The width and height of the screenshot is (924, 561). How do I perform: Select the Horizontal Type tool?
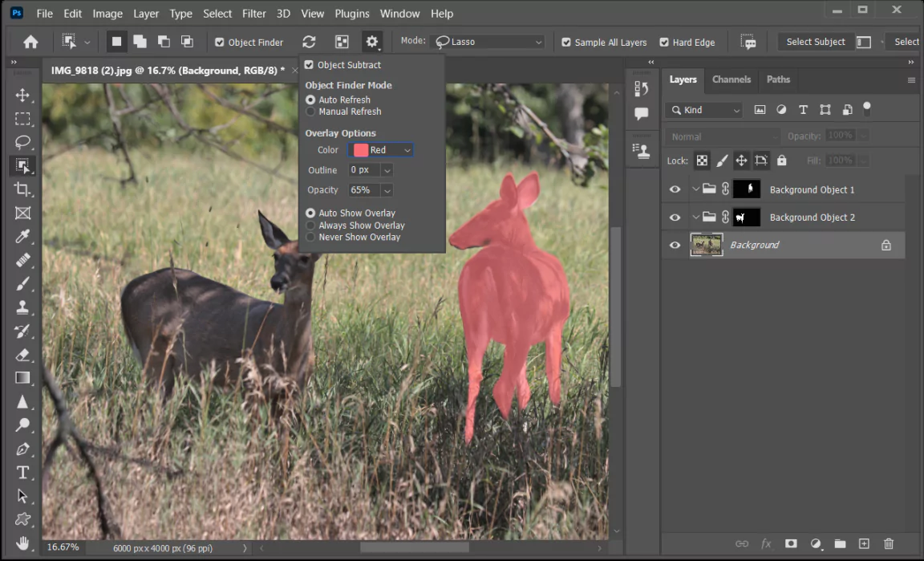click(x=22, y=472)
